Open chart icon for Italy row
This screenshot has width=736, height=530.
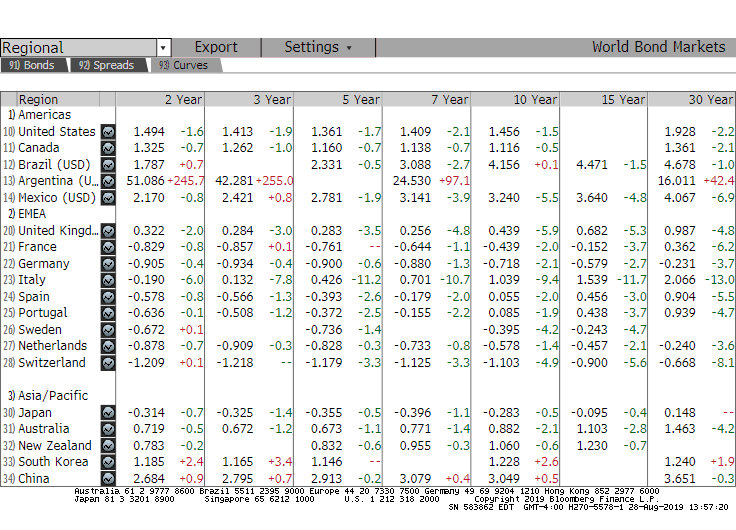tap(108, 280)
